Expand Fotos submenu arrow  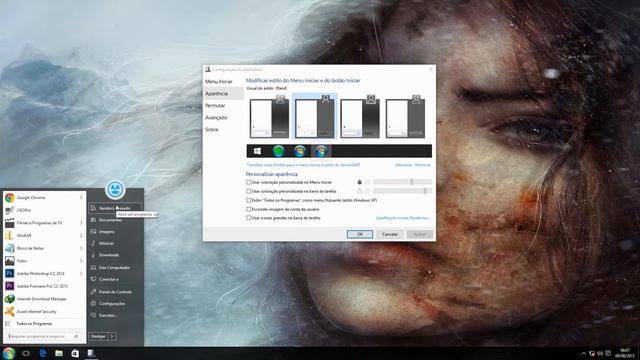[x=81, y=261]
